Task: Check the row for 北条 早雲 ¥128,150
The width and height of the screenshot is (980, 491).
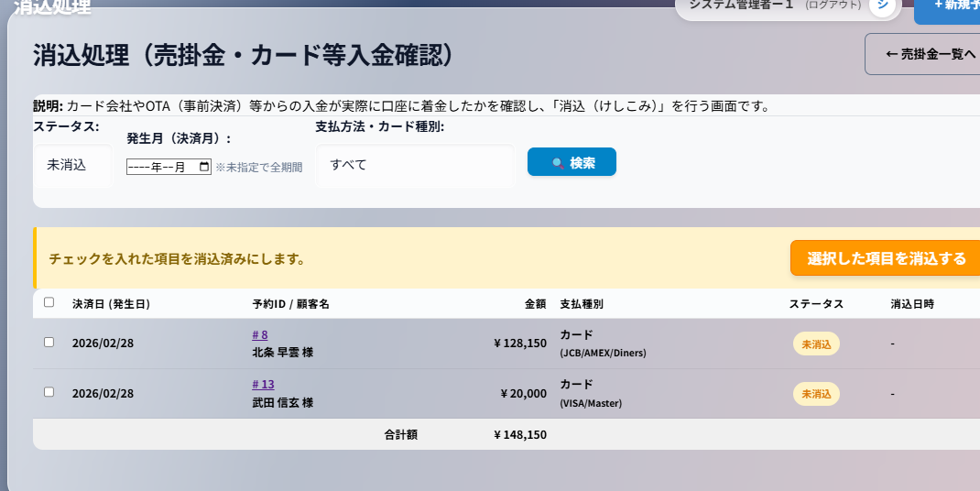Action: pyautogui.click(x=49, y=343)
